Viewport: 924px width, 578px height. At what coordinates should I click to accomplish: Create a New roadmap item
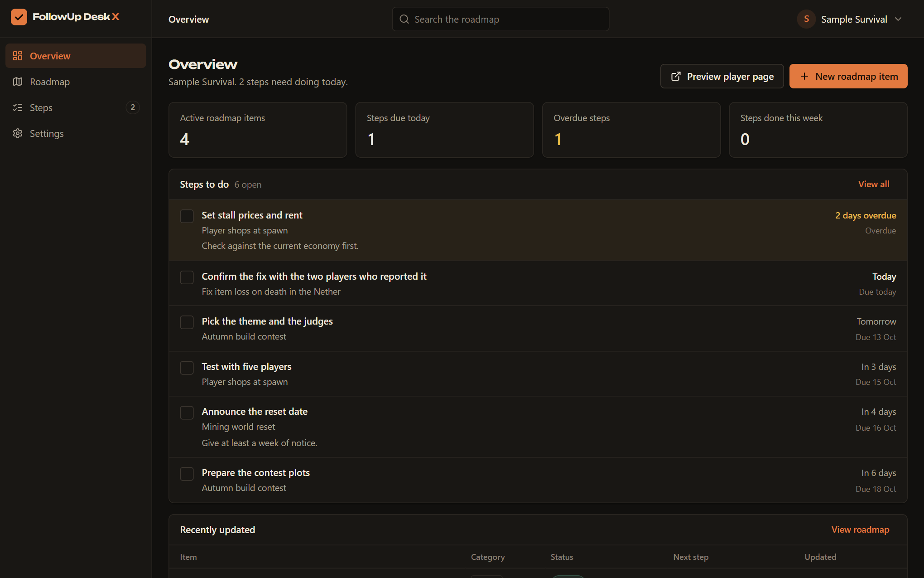coord(848,76)
